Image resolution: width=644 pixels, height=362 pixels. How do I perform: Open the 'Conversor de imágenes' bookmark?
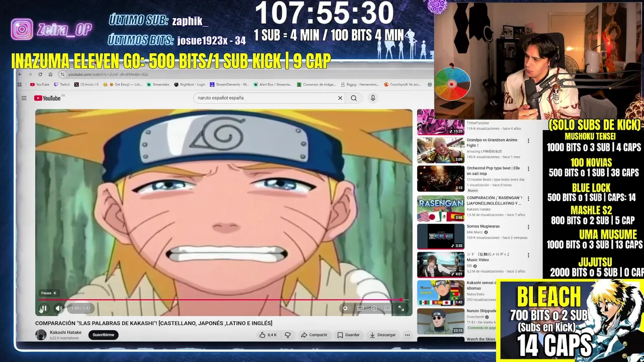click(x=316, y=84)
